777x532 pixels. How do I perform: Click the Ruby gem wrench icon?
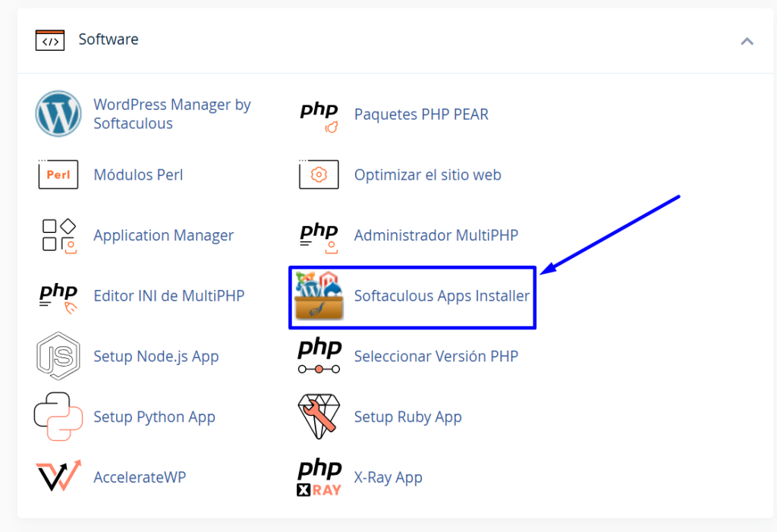tap(319, 417)
